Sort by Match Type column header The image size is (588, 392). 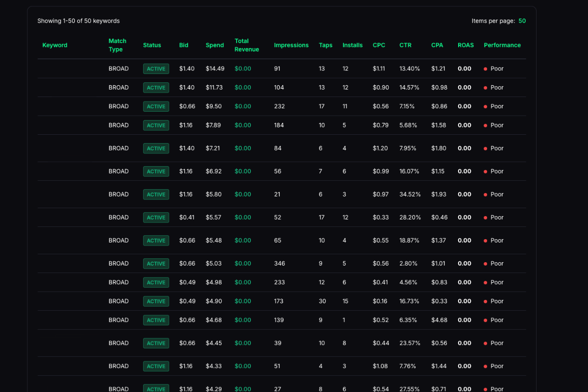click(x=118, y=45)
